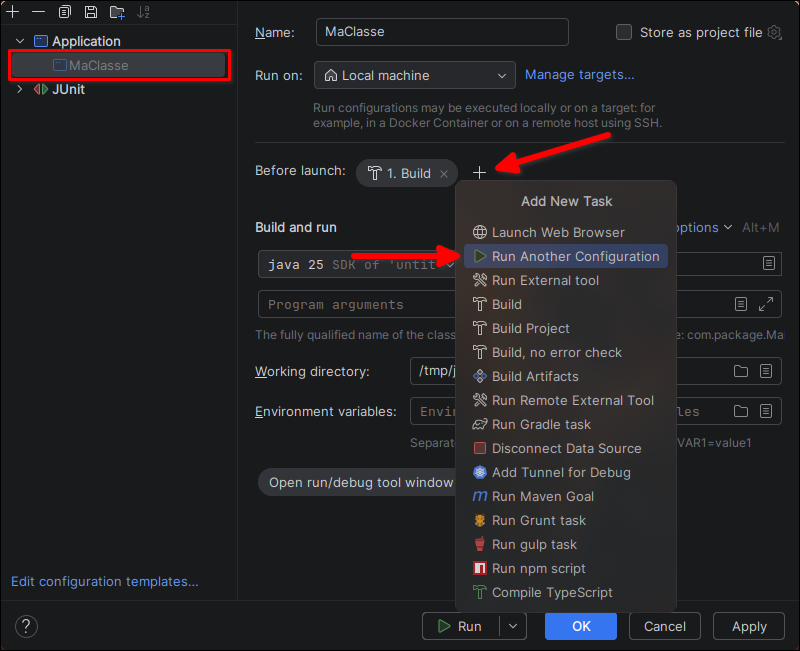Click the Save Configuration disk icon
800x651 pixels.
point(91,12)
